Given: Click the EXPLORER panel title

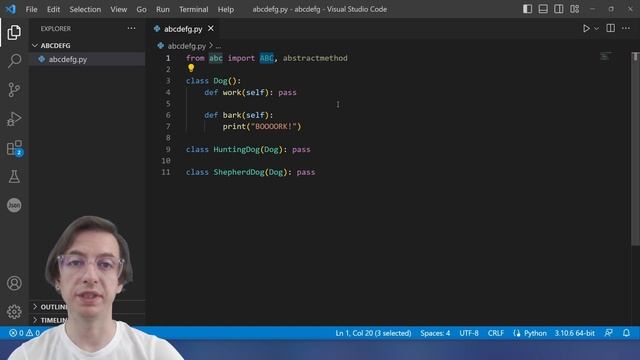Looking at the screenshot, I should pos(56,29).
